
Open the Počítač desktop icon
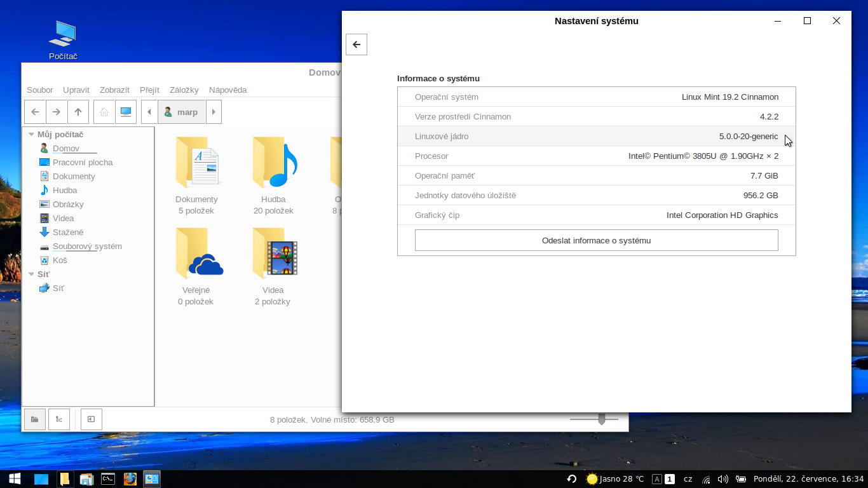click(x=63, y=41)
